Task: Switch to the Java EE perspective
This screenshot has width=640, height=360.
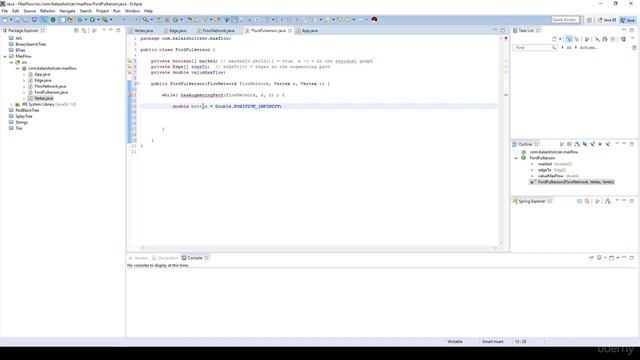Action: click(607, 20)
